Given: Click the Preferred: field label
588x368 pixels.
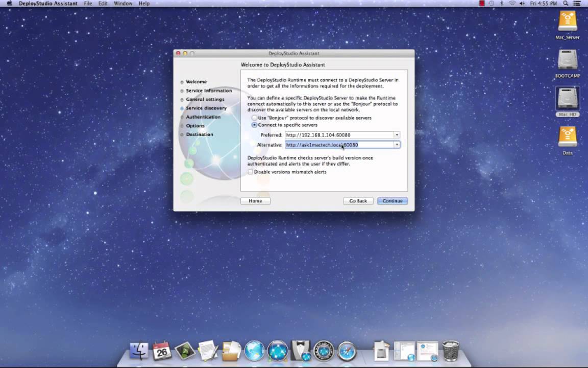Looking at the screenshot, I should pyautogui.click(x=271, y=135).
